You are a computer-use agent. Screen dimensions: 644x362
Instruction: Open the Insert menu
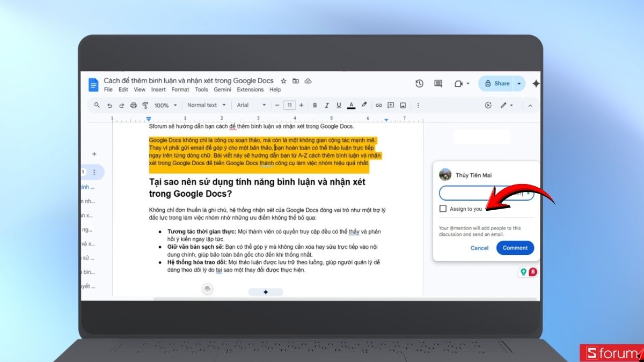(x=158, y=90)
